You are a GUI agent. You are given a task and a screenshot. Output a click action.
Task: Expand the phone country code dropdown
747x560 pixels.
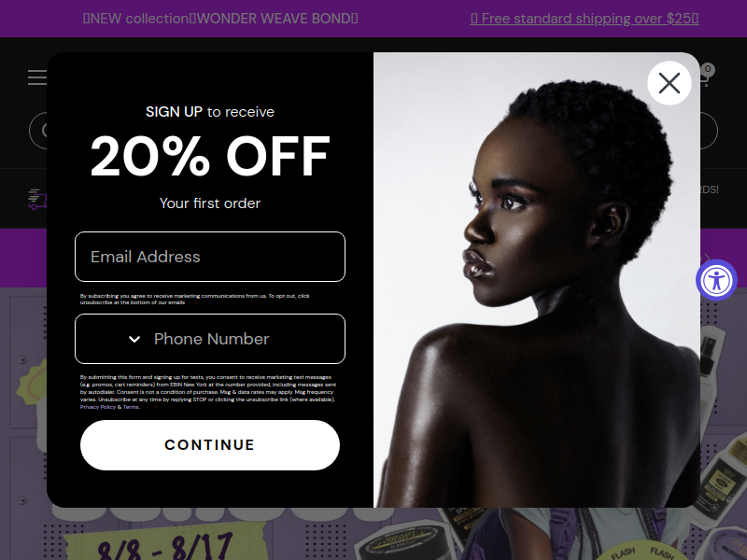[134, 339]
